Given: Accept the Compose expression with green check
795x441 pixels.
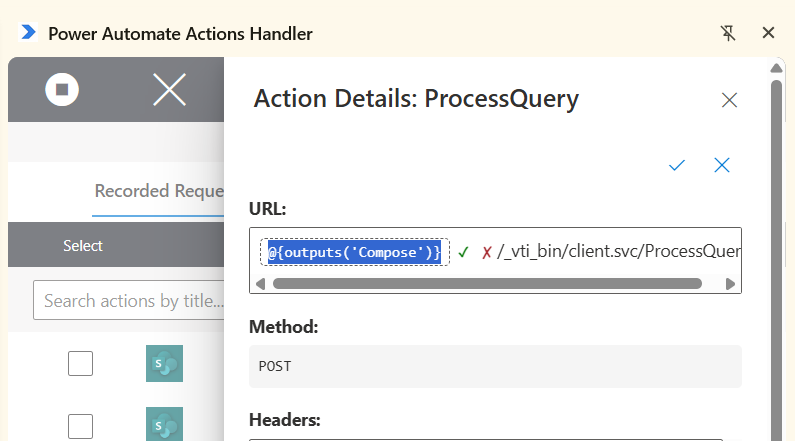Looking at the screenshot, I should [x=463, y=252].
